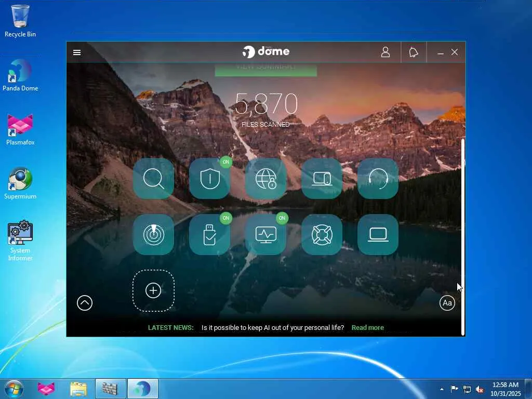Open the Support headset tile
The image size is (532, 399).
coord(378,178)
